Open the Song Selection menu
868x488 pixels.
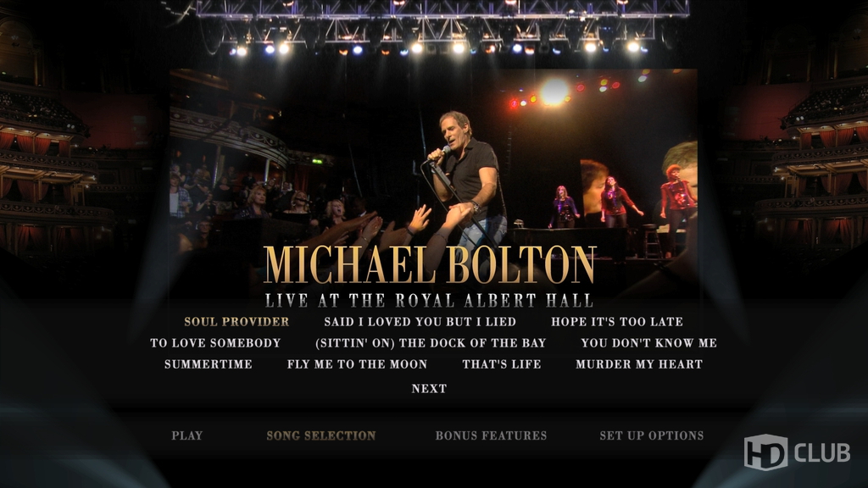click(321, 435)
